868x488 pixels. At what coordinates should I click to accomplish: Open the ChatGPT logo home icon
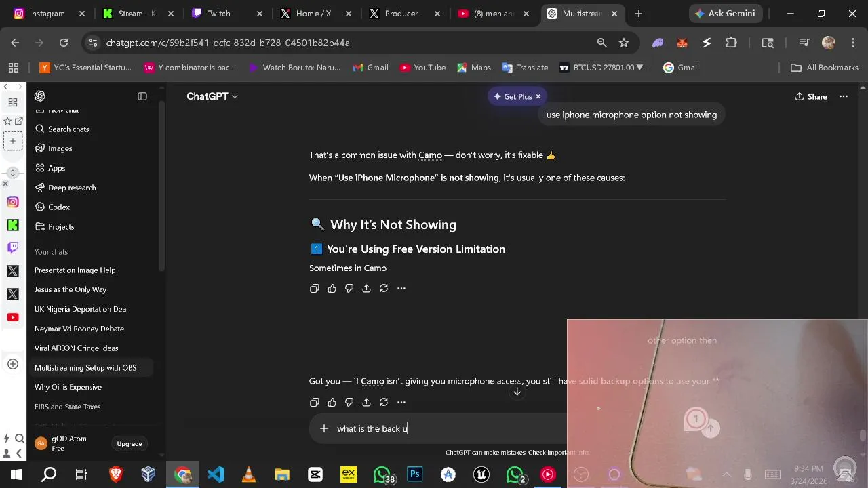coord(40,96)
